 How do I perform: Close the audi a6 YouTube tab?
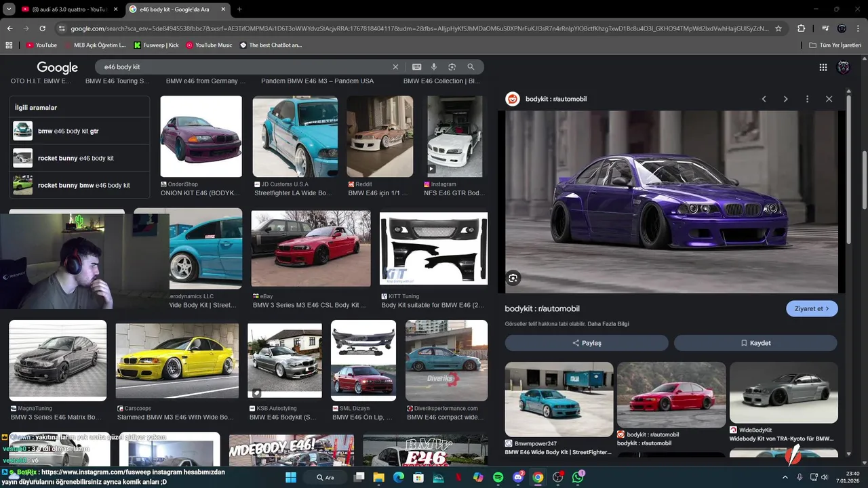pos(115,9)
